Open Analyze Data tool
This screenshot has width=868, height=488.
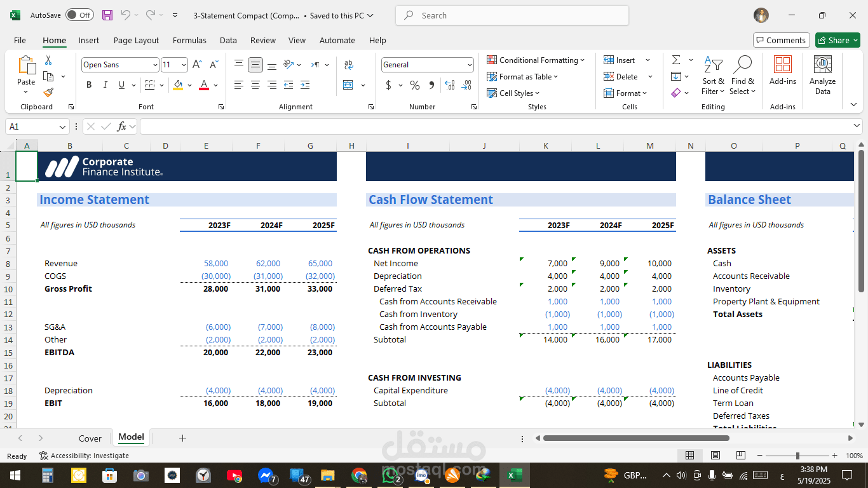point(822,75)
